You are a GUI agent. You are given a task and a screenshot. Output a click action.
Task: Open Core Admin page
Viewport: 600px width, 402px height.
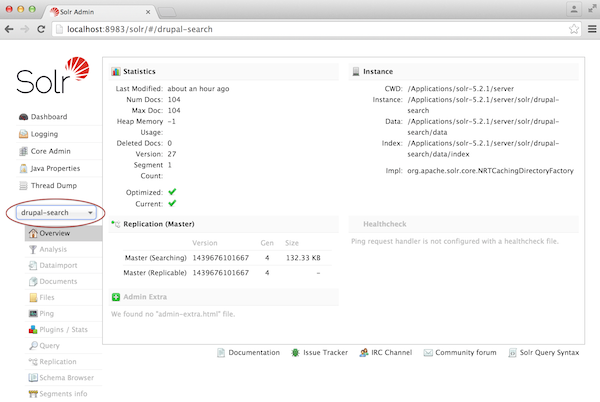pos(51,151)
